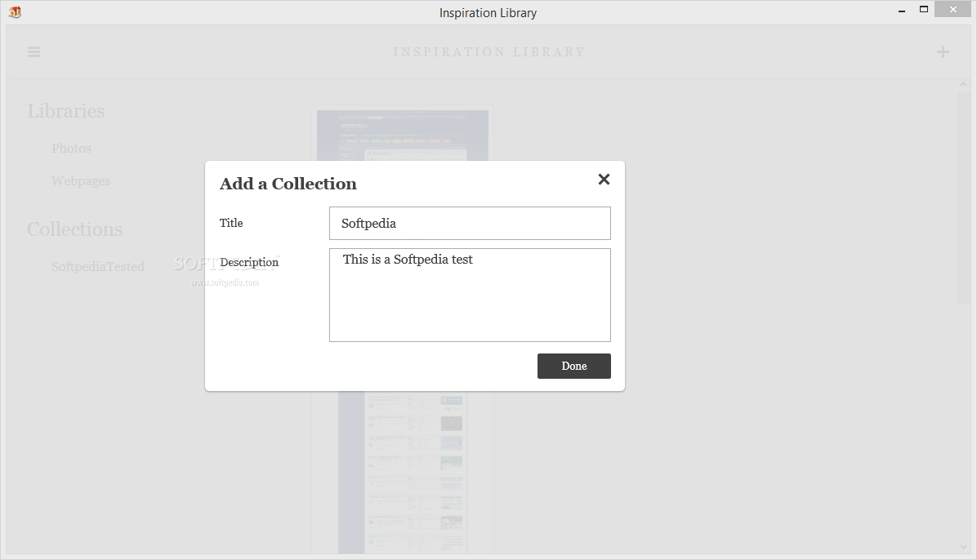The height and width of the screenshot is (560, 977).
Task: Click the scrollbar down arrow
Action: [x=963, y=547]
